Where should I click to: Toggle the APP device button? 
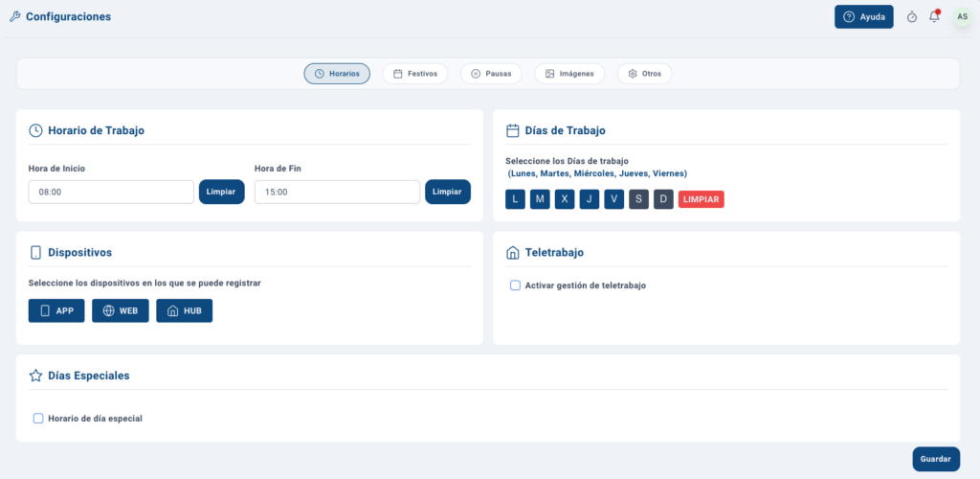(x=56, y=310)
